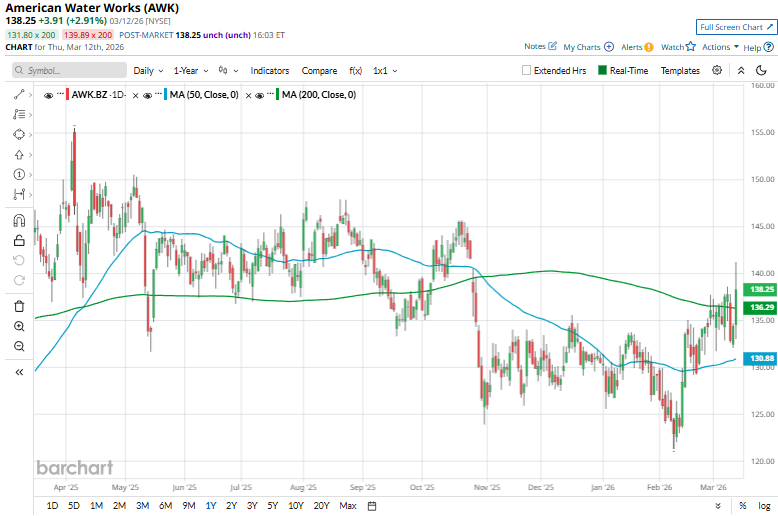This screenshot has height=516, width=778.
Task: Click the blue MA 50 color marker
Action: tap(166, 95)
